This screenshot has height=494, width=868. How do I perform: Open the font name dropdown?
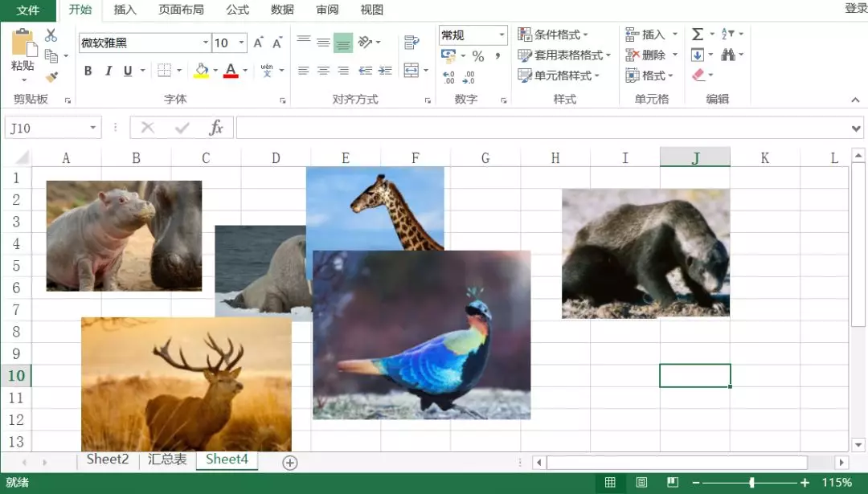point(205,43)
